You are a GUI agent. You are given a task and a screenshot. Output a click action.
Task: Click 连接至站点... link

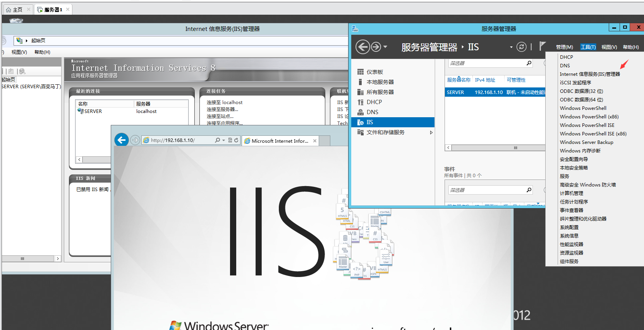[220, 116]
